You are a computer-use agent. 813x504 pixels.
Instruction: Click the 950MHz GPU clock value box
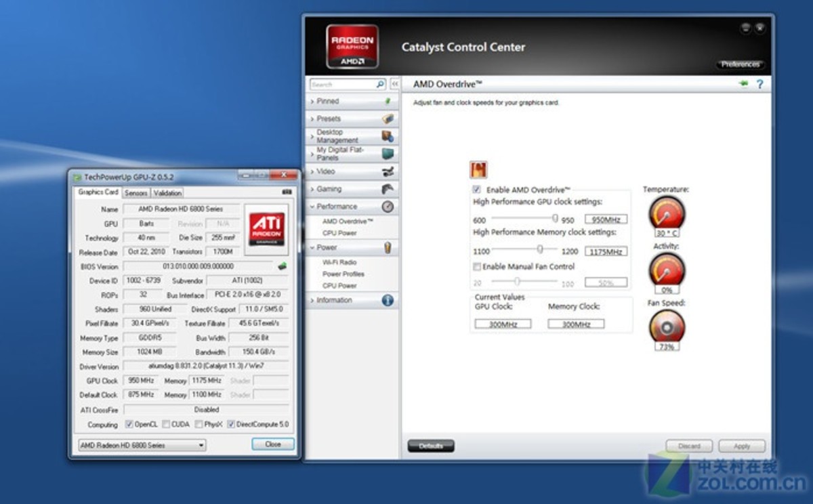pos(606,219)
